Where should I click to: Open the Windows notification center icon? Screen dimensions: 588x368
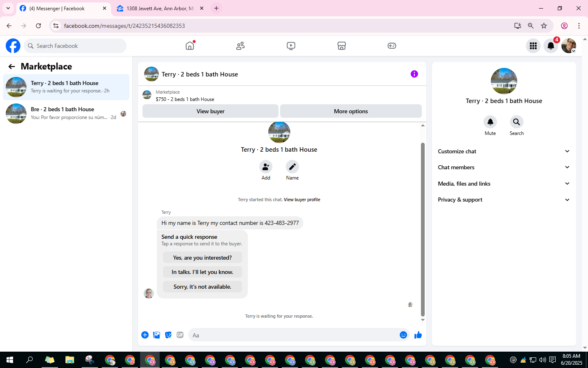pos(552,360)
